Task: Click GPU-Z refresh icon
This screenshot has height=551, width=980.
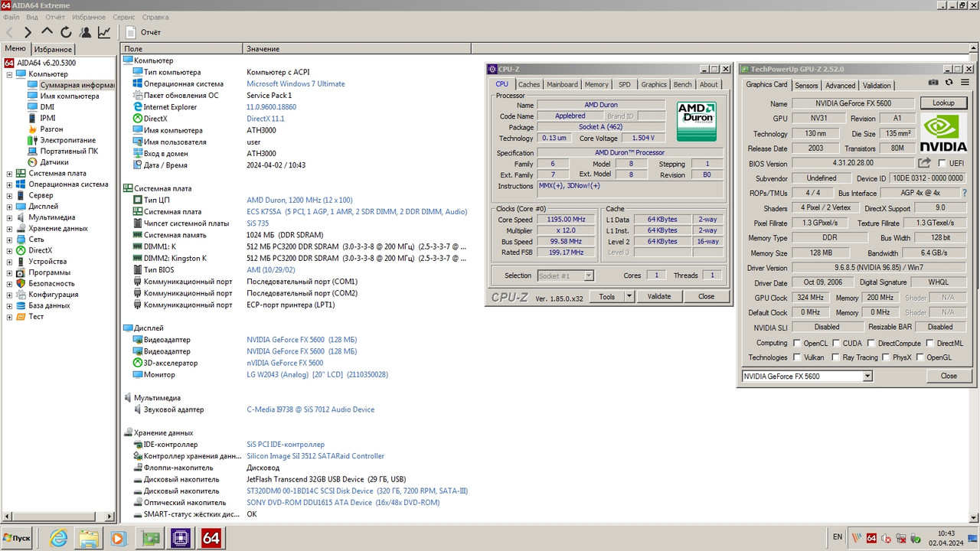Action: point(949,83)
